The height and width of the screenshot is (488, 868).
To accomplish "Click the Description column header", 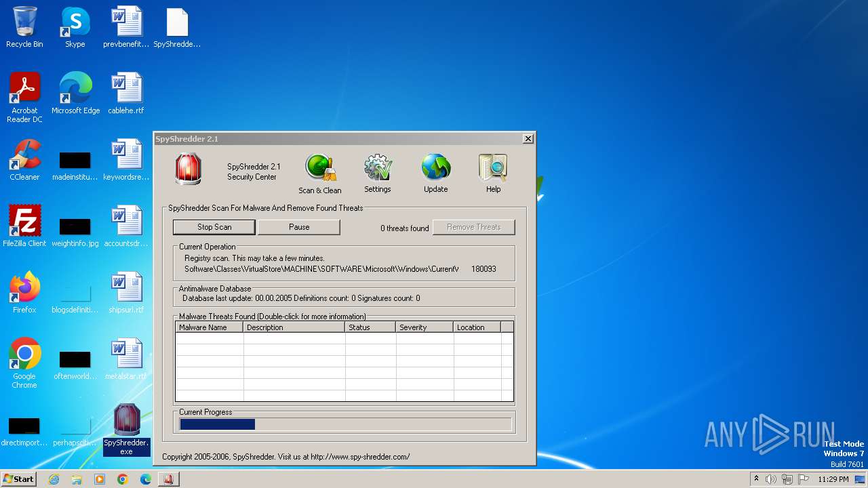I will coord(294,327).
